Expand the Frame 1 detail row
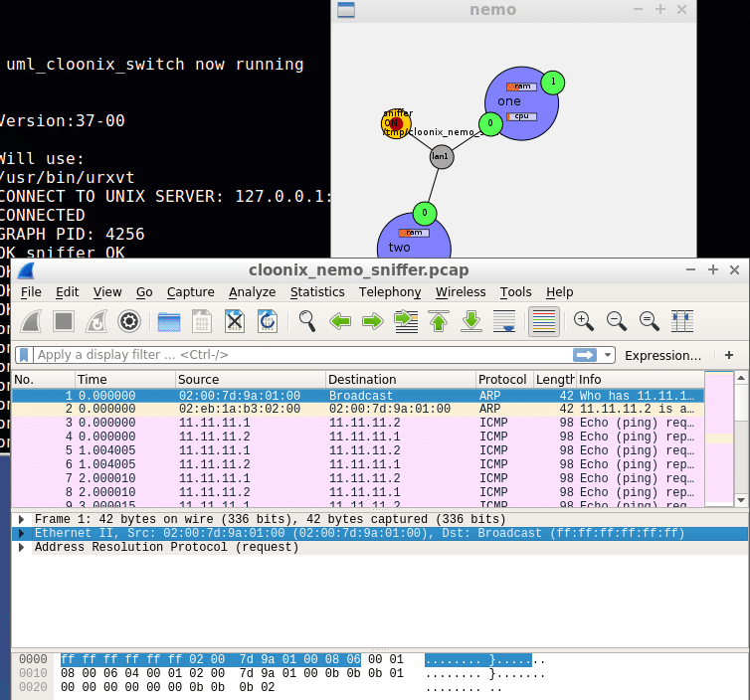750x700 pixels. [x=22, y=519]
